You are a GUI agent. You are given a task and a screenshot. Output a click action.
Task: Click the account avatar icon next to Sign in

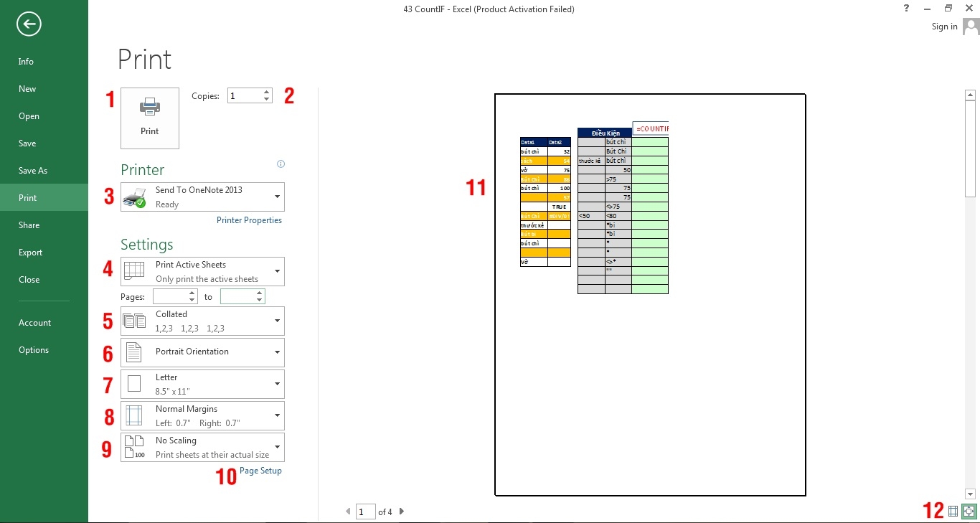(x=970, y=27)
